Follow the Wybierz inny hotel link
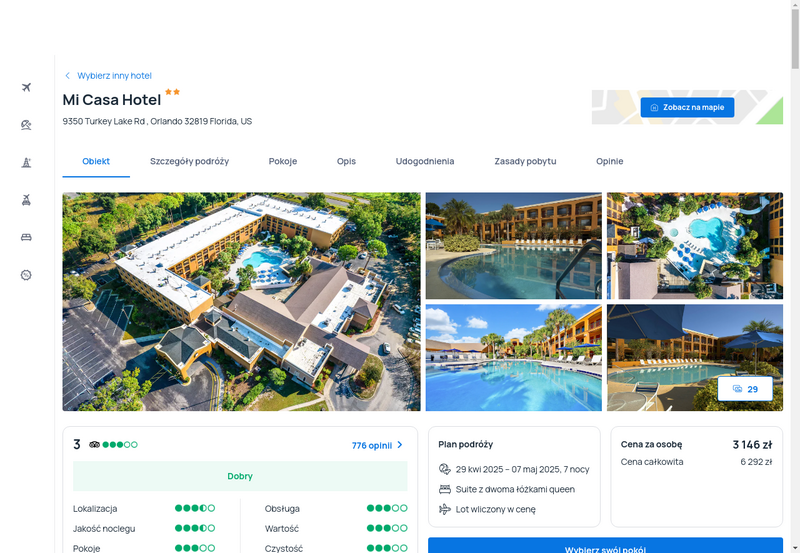800x553 pixels. coord(114,76)
